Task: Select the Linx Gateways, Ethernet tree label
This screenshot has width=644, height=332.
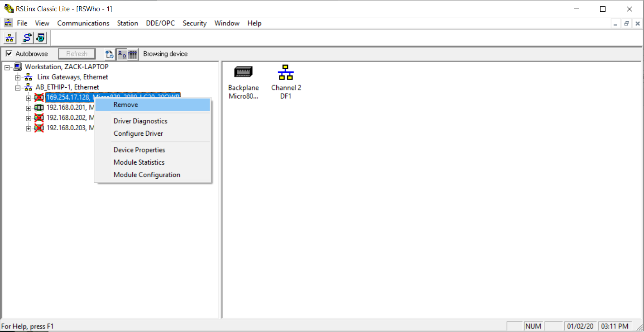Action: (x=72, y=77)
